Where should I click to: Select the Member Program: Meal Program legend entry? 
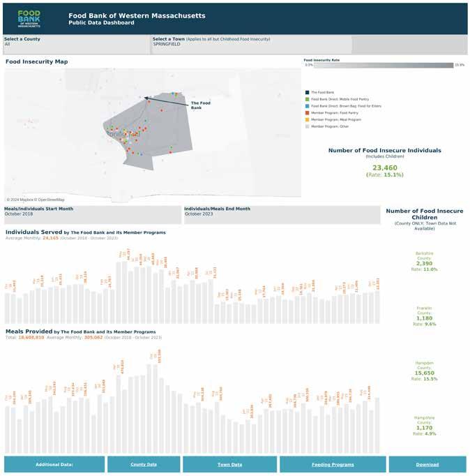(x=333, y=119)
